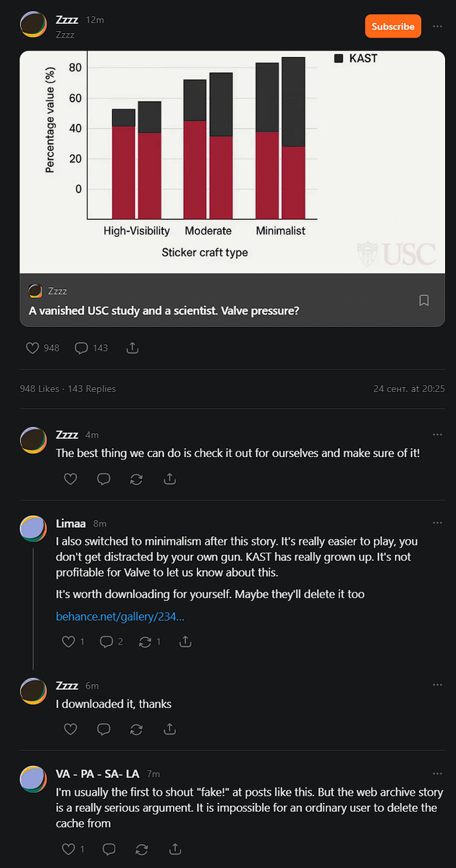Open more options on VA - PA - SA- LA comment
Viewport: 456px width, 868px height.
pos(437,773)
